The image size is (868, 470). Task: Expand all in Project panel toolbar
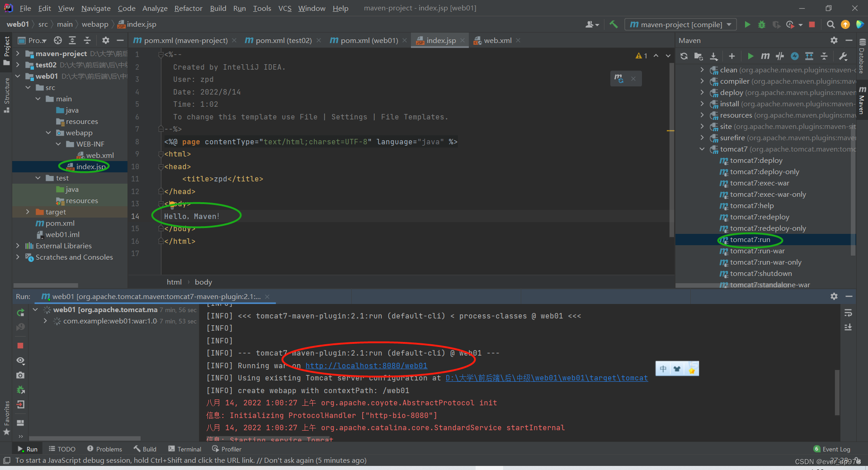tap(72, 40)
